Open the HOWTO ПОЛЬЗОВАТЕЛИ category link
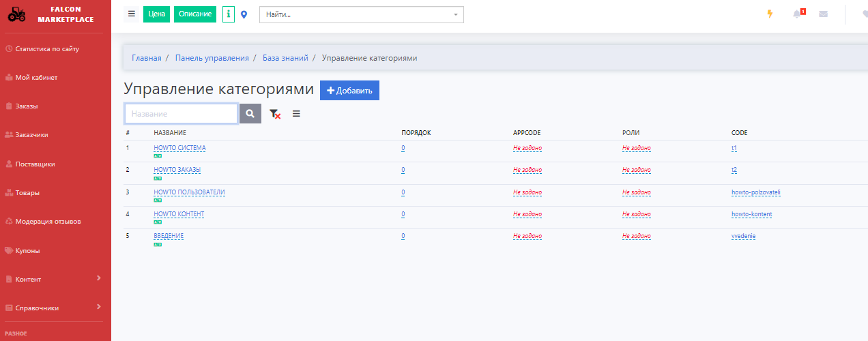Screen dimensions: 868x341 click(189, 192)
